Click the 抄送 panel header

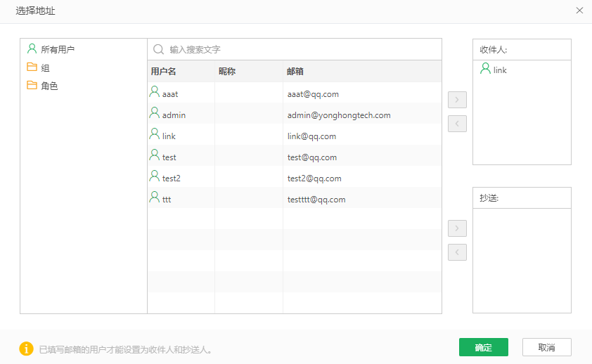point(522,198)
